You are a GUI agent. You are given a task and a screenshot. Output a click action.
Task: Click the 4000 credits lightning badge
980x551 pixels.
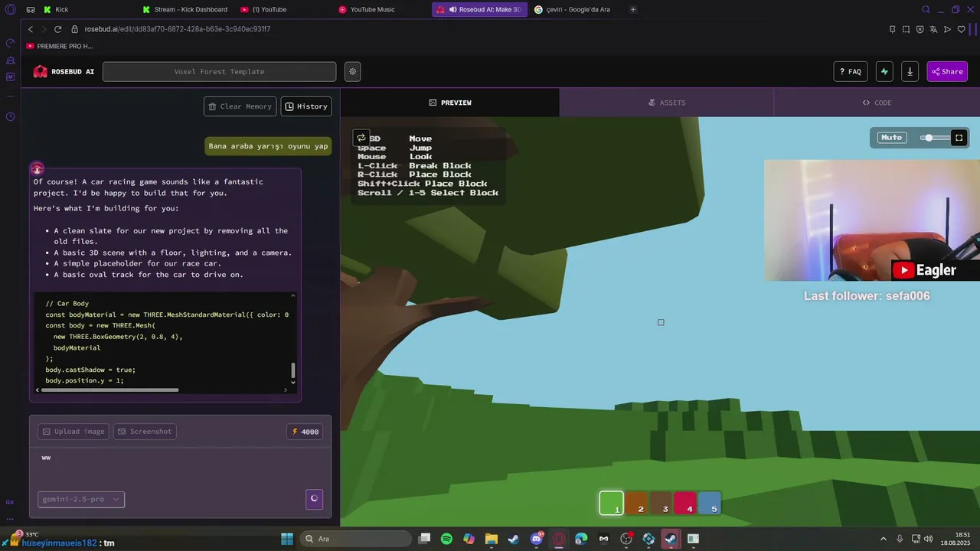[x=305, y=432]
